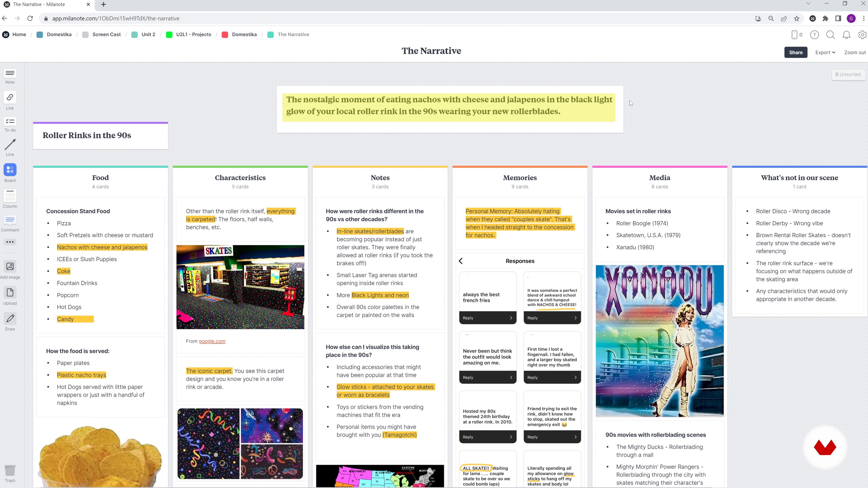Viewport: 868px width, 488px height.
Task: Select the Column tool in sidebar
Action: (x=10, y=199)
